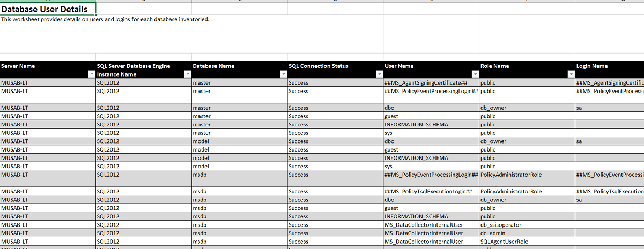
Task: Click the db_ssisoperator role cell
Action: click(527, 225)
